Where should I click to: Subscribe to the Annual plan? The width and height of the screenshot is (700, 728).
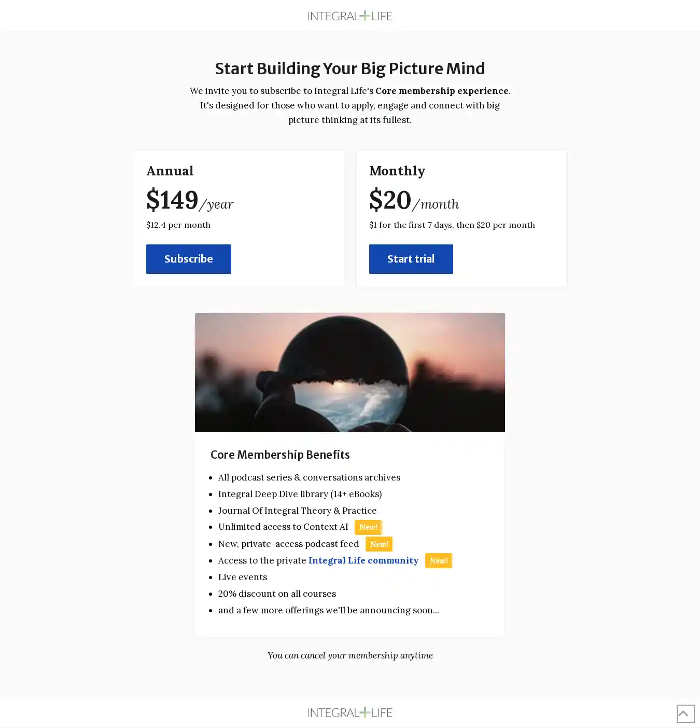188,259
